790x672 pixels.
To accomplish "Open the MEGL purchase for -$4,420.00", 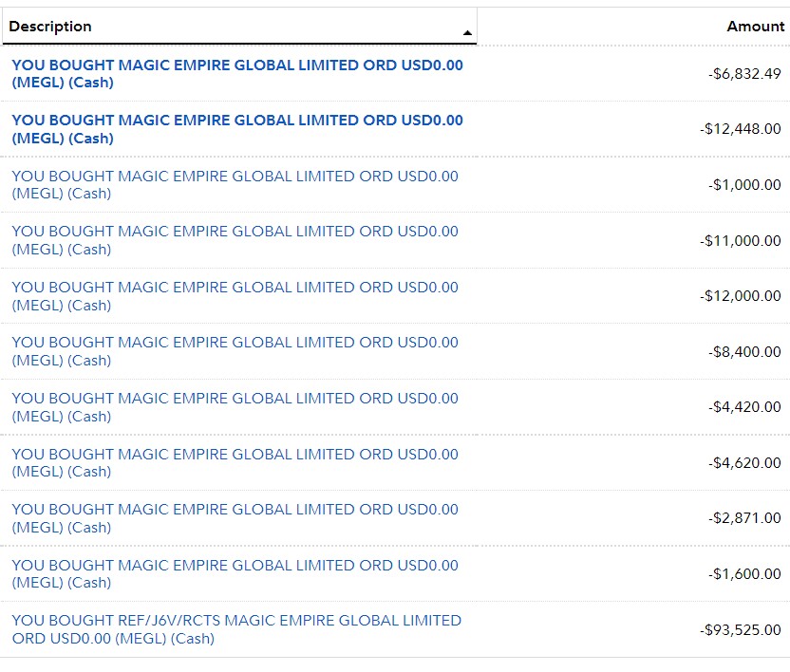I will tap(235, 407).
